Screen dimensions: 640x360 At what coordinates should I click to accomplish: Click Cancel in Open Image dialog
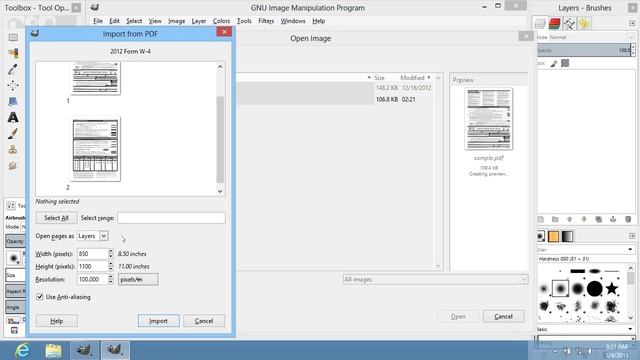point(503,316)
